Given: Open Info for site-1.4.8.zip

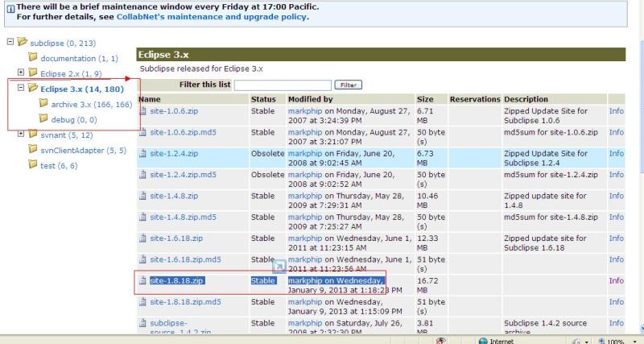Looking at the screenshot, I should (617, 196).
